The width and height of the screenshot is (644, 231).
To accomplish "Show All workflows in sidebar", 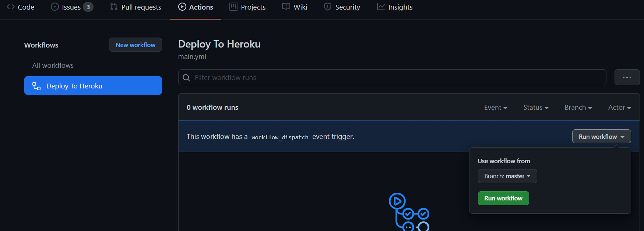I will [53, 65].
